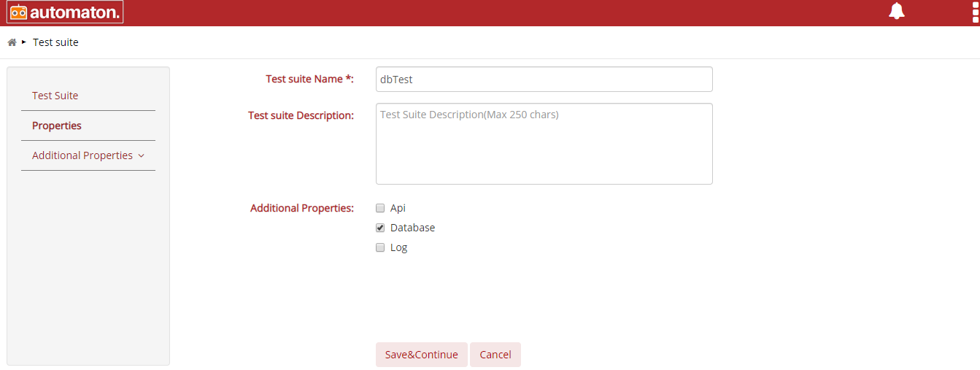Viewport: 980px width, 370px height.
Task: Click the automaton brand name text
Action: pos(74,12)
